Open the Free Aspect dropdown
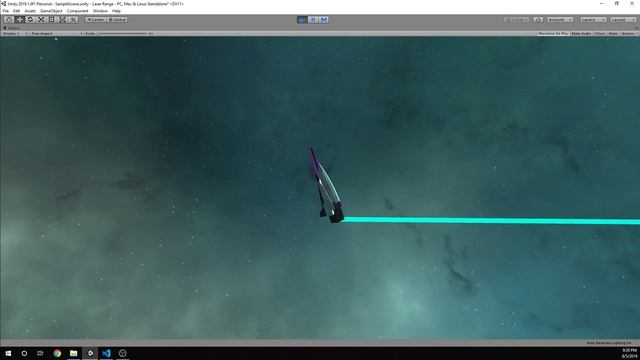 [57, 33]
